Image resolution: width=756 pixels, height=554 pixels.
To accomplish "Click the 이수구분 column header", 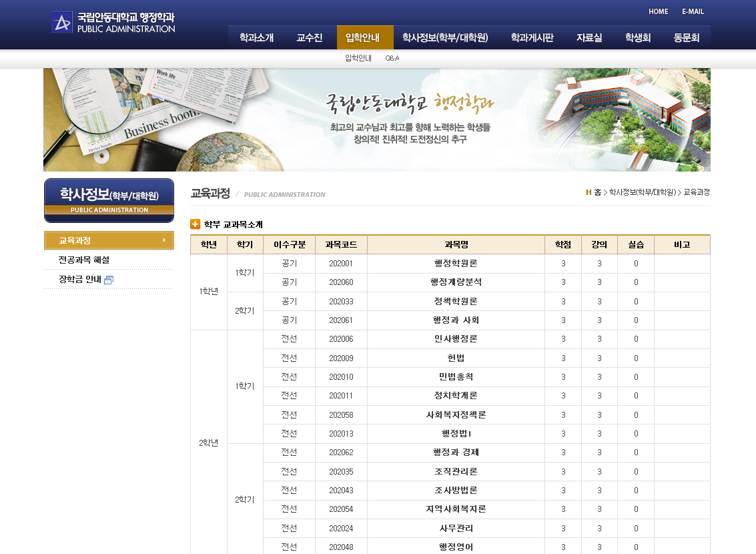I will pyautogui.click(x=290, y=244).
